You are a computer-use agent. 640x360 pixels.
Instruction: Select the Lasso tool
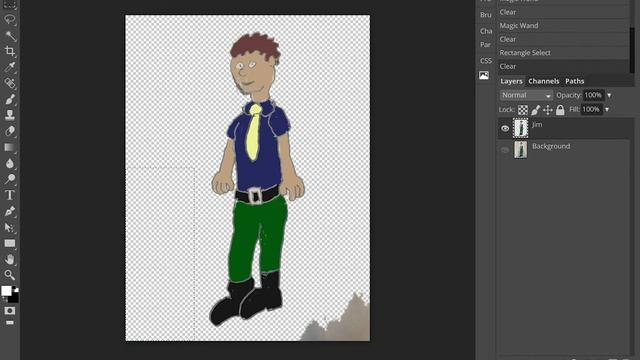click(x=10, y=20)
